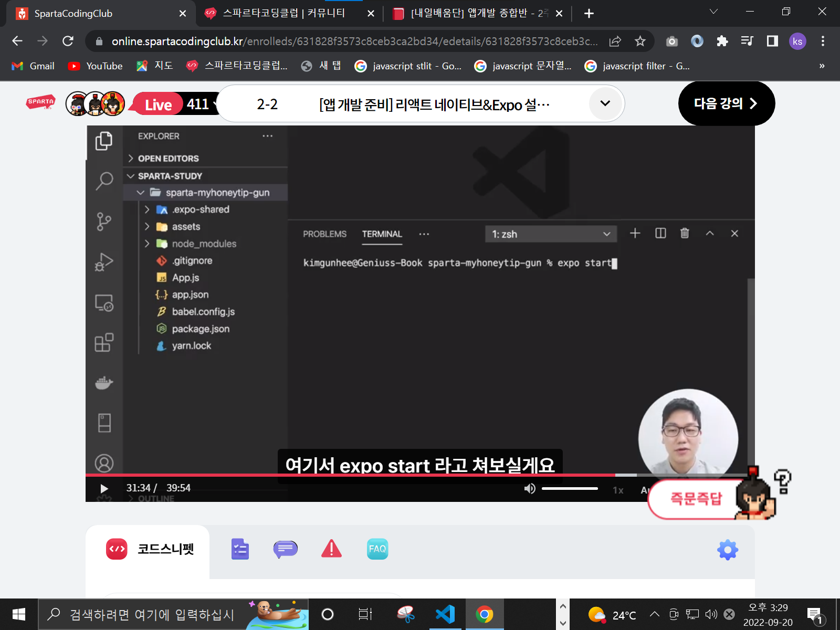Close the terminal panel
The height and width of the screenshot is (630, 840).
(x=734, y=233)
